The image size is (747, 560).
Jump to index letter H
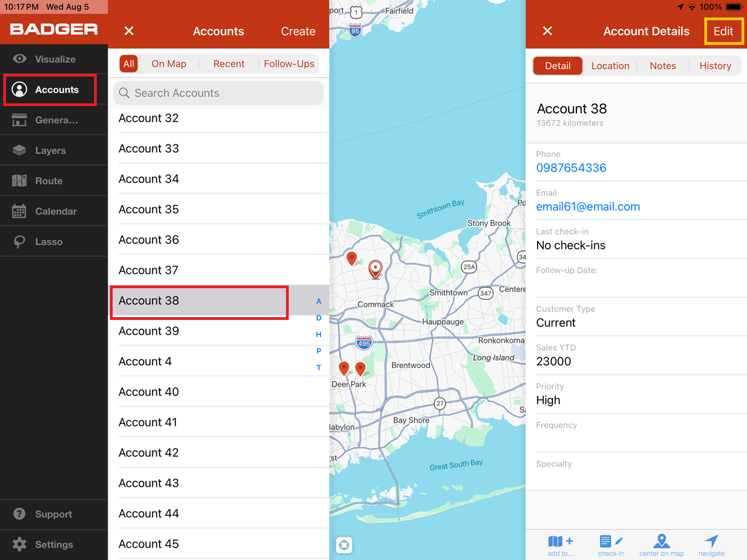[x=319, y=334]
